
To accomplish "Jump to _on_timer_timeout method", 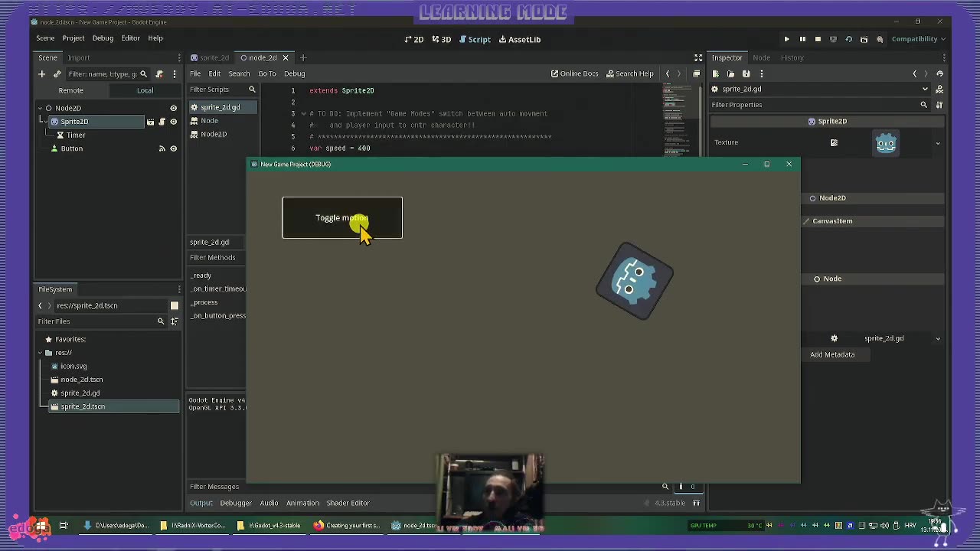I will 218,289.
